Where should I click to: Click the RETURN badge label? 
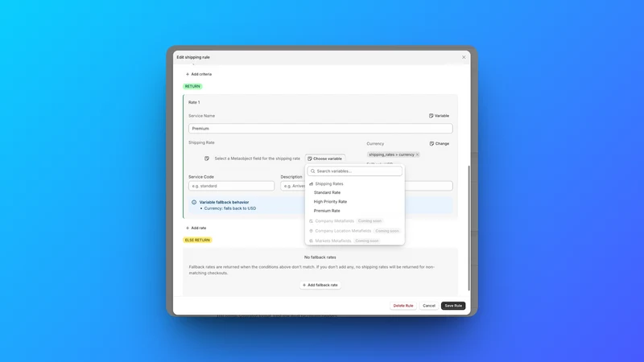coord(192,86)
